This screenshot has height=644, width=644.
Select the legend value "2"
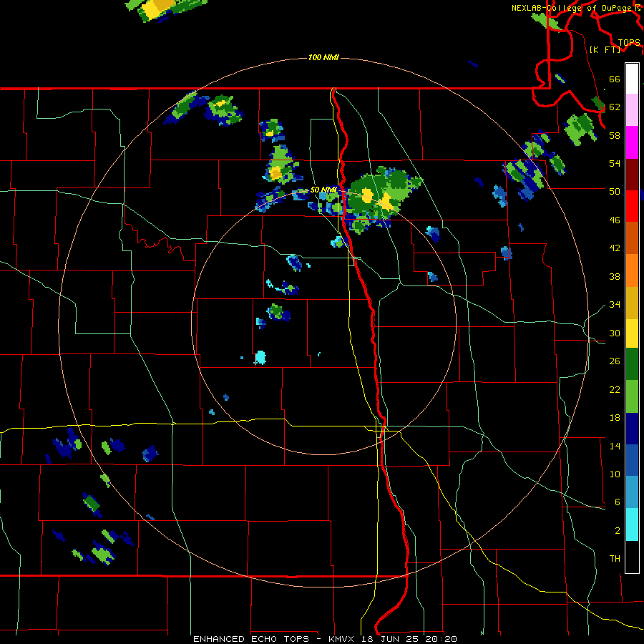pos(618,531)
